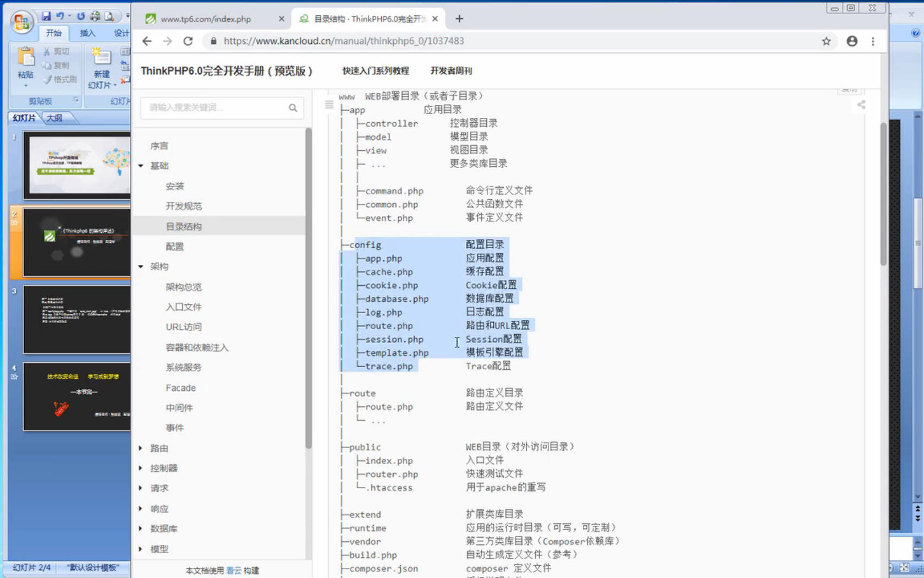Collapse the 基础 section arrow
Image resolution: width=924 pixels, height=578 pixels.
point(141,166)
